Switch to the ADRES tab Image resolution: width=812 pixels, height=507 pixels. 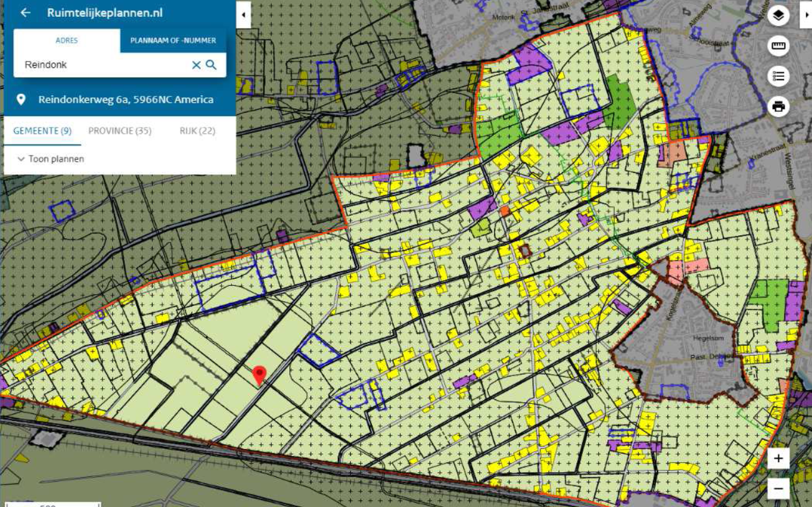[x=67, y=40]
